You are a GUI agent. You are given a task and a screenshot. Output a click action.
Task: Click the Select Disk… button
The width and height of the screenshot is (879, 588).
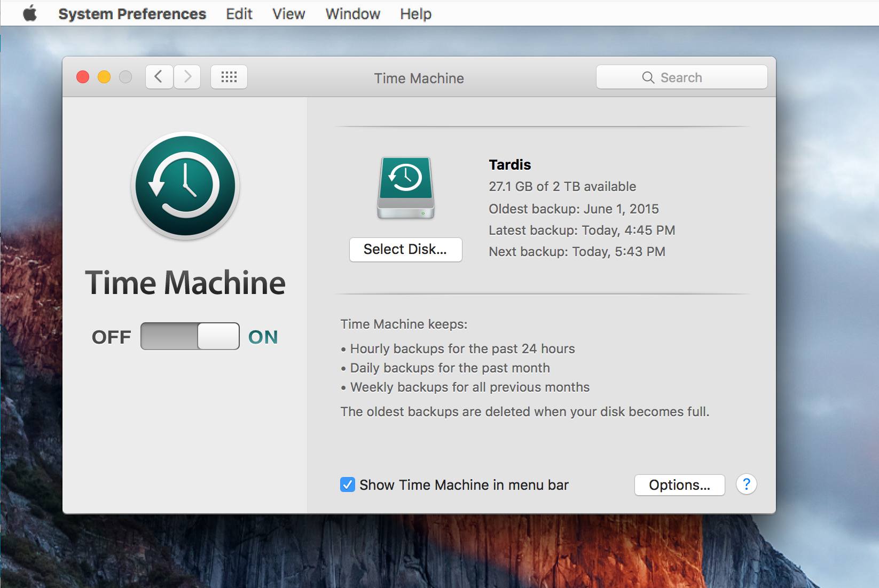point(406,250)
